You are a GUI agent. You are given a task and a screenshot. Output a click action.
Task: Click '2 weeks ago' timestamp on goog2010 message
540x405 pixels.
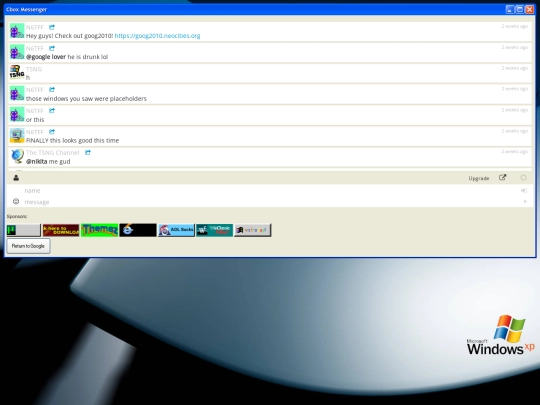pos(515,26)
